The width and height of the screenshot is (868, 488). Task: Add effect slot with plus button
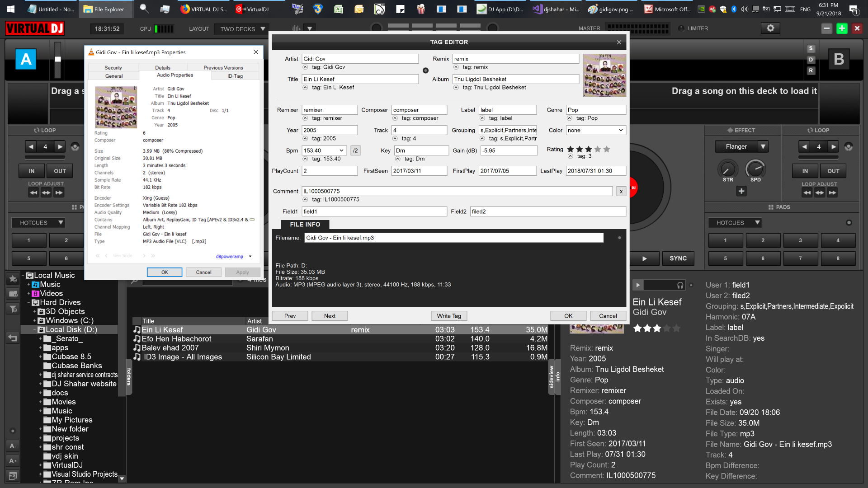pos(741,191)
